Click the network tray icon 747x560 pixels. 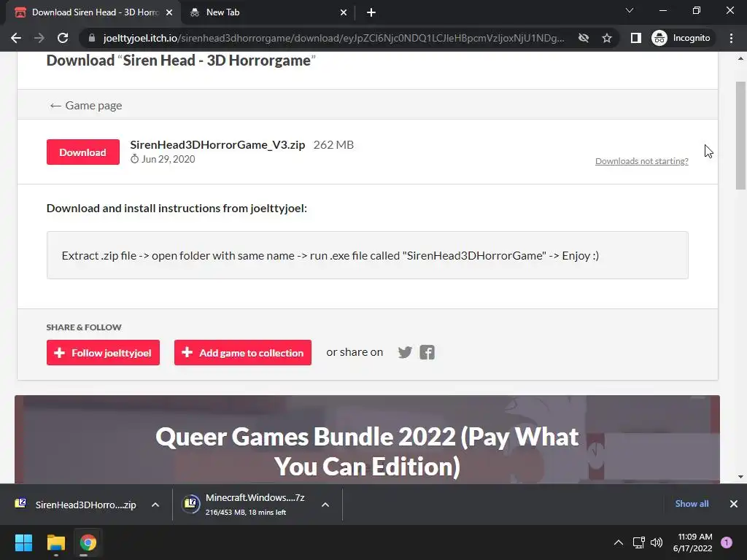click(638, 542)
